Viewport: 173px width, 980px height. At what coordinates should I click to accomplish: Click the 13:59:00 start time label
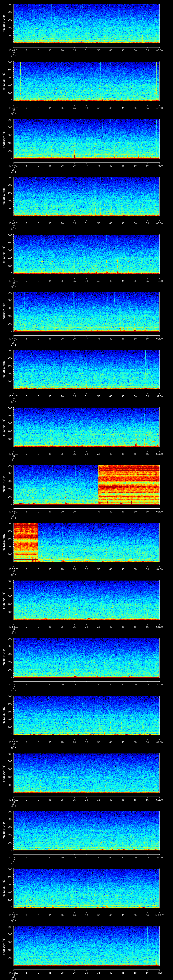13,915
